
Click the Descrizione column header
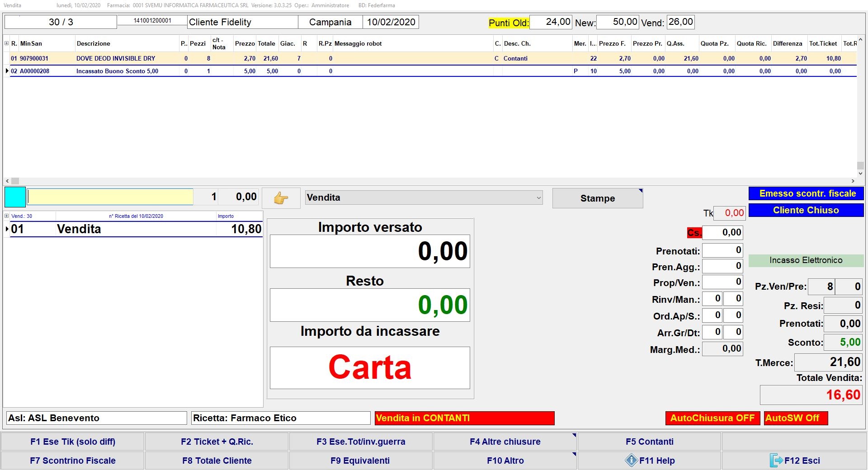pyautogui.click(x=94, y=43)
